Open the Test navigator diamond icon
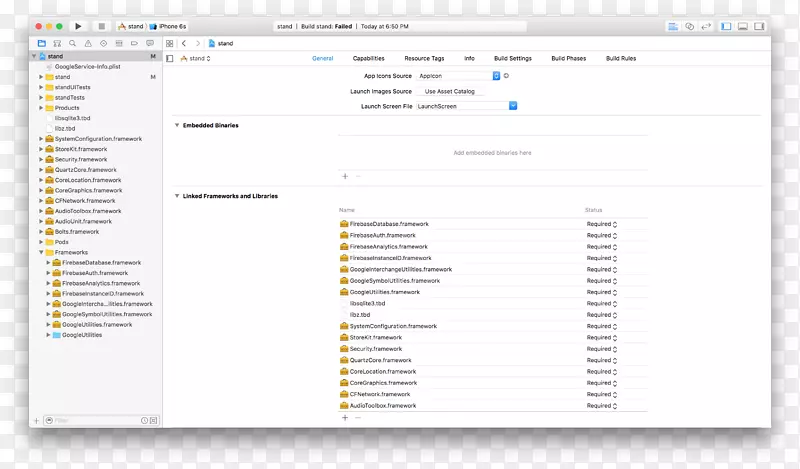This screenshot has height=469, width=800. tap(104, 43)
